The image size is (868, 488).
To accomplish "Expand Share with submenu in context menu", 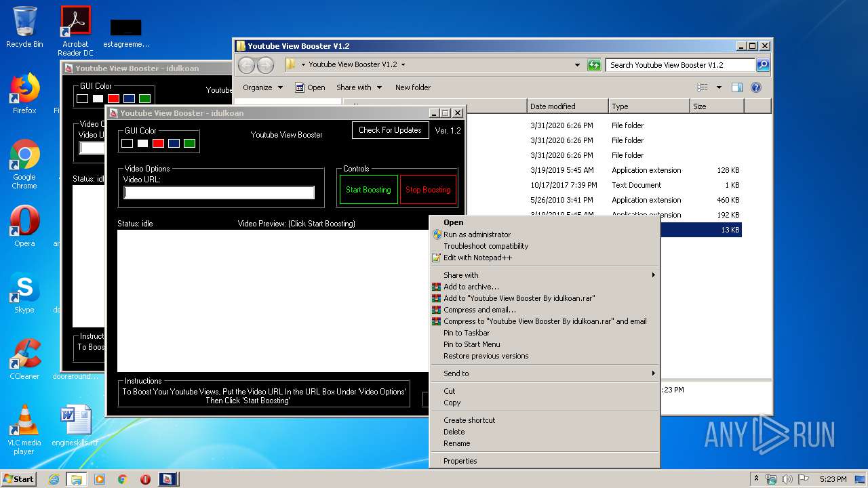I will coord(545,275).
